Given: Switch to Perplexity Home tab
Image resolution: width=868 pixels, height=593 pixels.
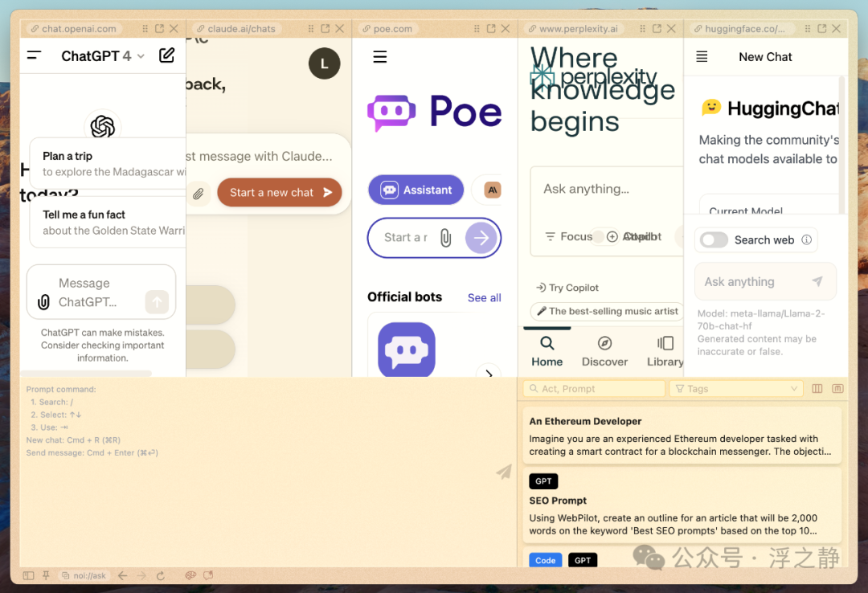Looking at the screenshot, I should [x=547, y=352].
